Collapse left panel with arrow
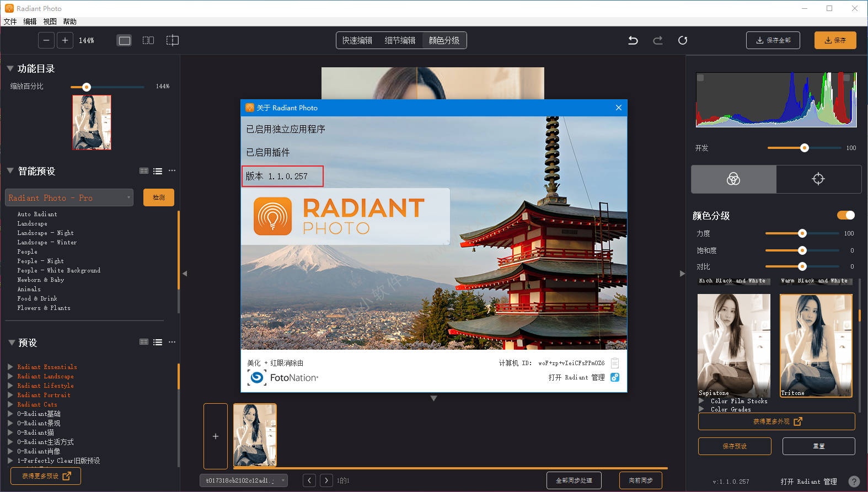868x492 pixels. point(185,273)
